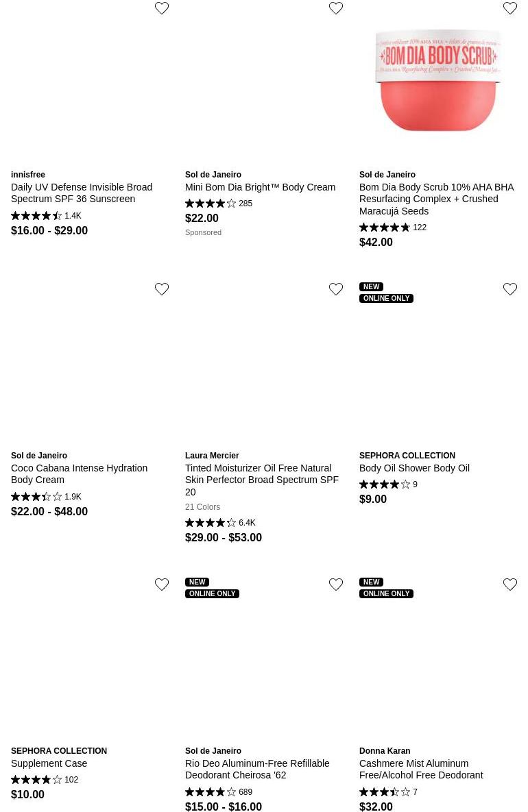The height and width of the screenshot is (812, 528).
Task: Love the Donna Karan Cashmere Mist Deodorant
Action: 510,585
